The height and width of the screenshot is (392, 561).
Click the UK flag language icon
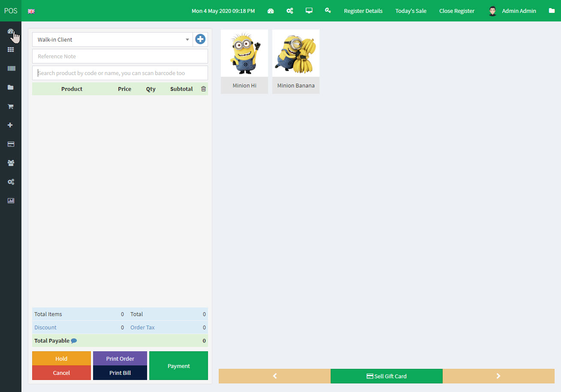pyautogui.click(x=31, y=11)
